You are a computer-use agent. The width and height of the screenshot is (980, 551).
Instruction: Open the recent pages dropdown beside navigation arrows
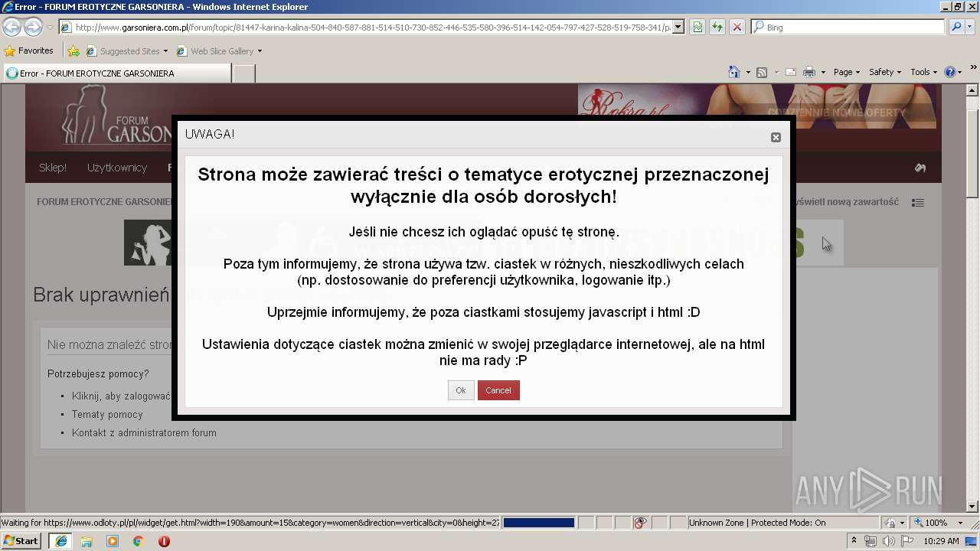pyautogui.click(x=50, y=28)
